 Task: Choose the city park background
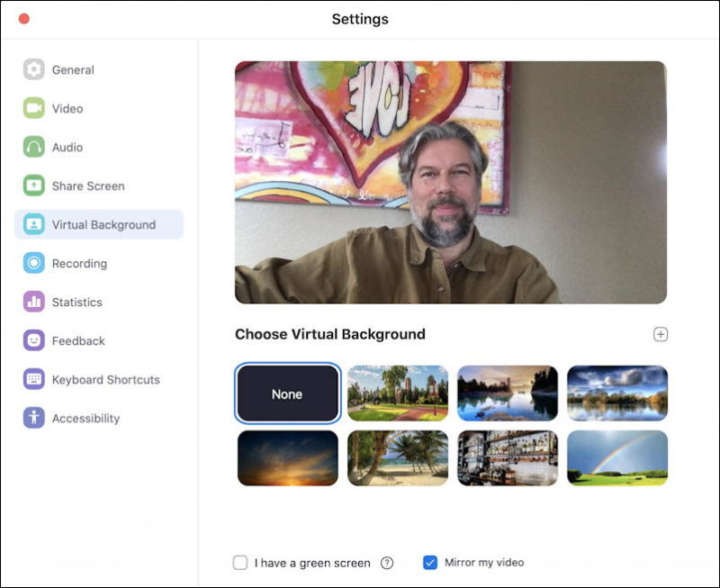(397, 393)
